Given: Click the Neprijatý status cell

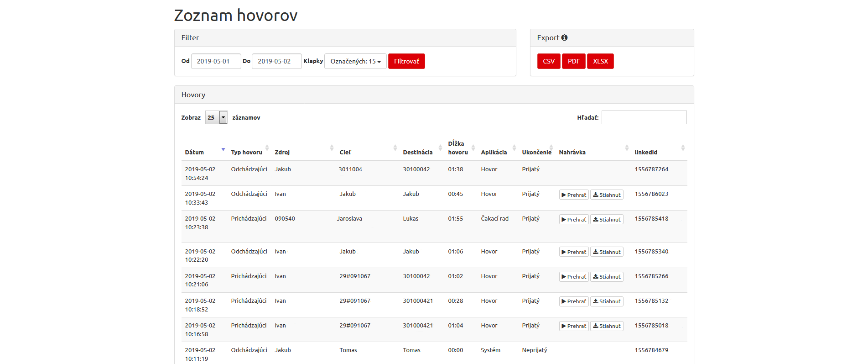Looking at the screenshot, I should 534,350.
